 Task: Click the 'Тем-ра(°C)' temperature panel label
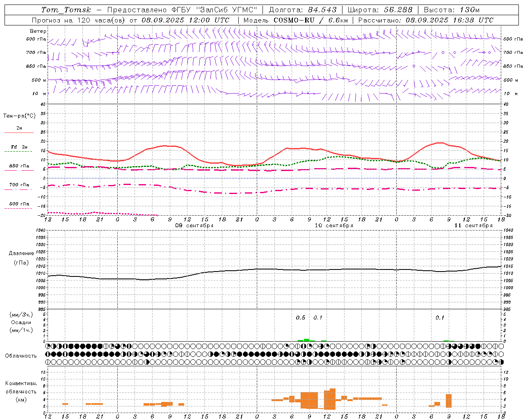click(19, 116)
